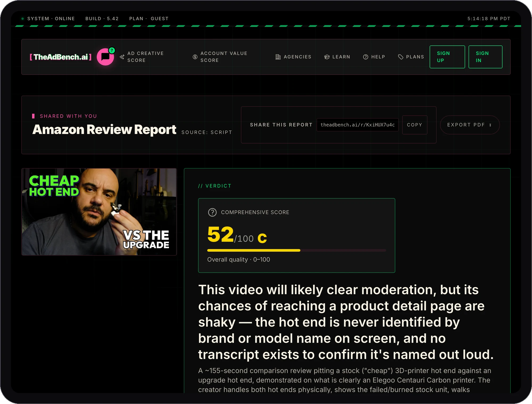The width and height of the screenshot is (532, 404).
Task: Click the sparkle icon beside Ad Creative Score
Action: (x=122, y=57)
